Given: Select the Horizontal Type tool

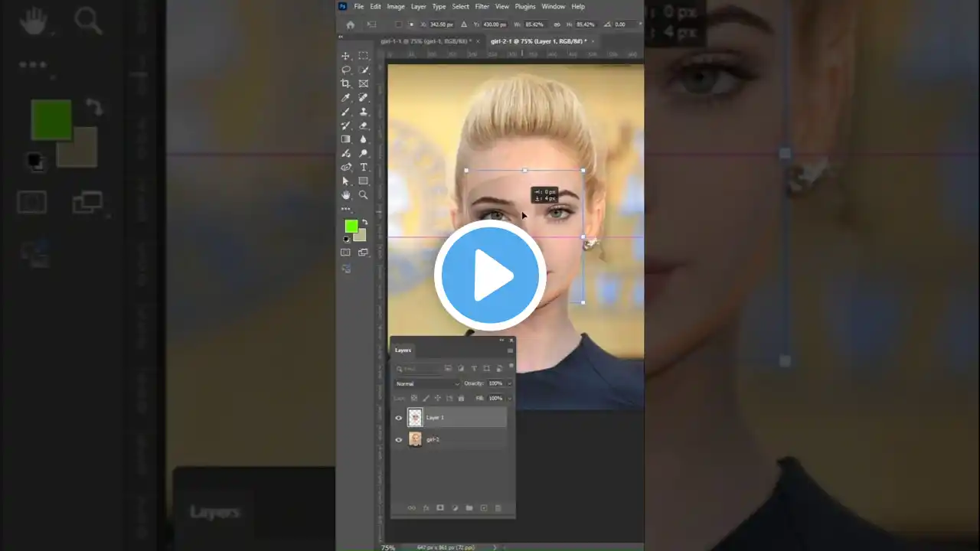Looking at the screenshot, I should point(364,167).
